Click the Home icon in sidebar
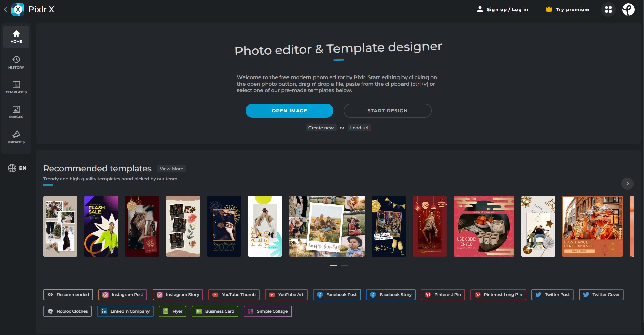Viewport: 644px width, 335px height. click(16, 37)
